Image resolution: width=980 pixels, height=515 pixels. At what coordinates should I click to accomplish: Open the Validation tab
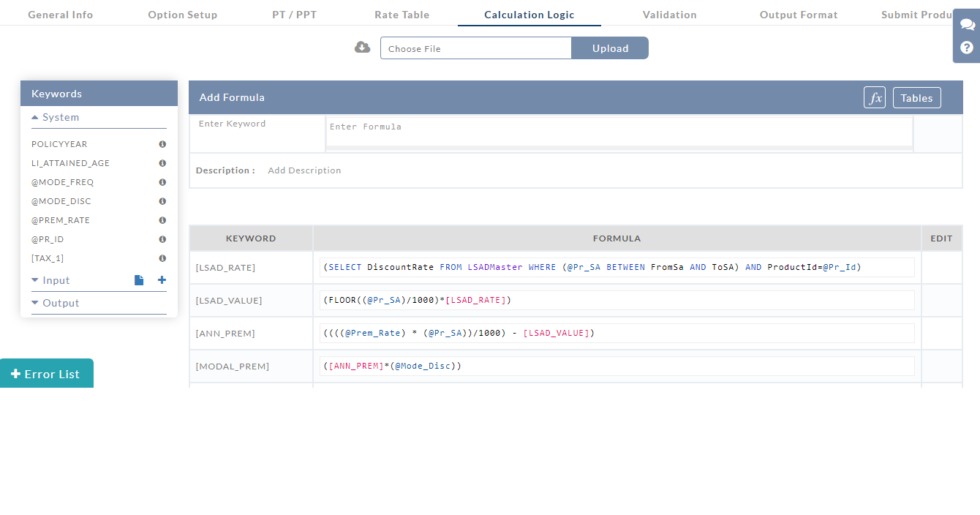click(x=669, y=15)
